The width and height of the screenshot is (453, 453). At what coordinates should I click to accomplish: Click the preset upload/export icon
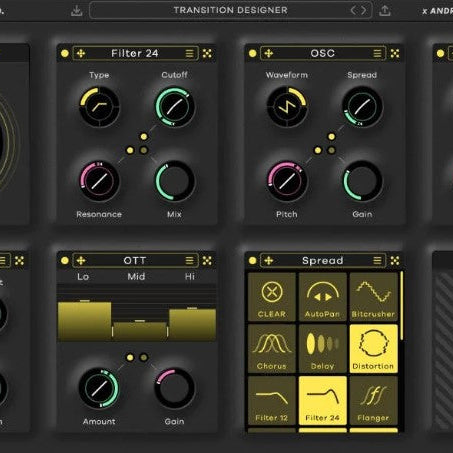pyautogui.click(x=385, y=11)
